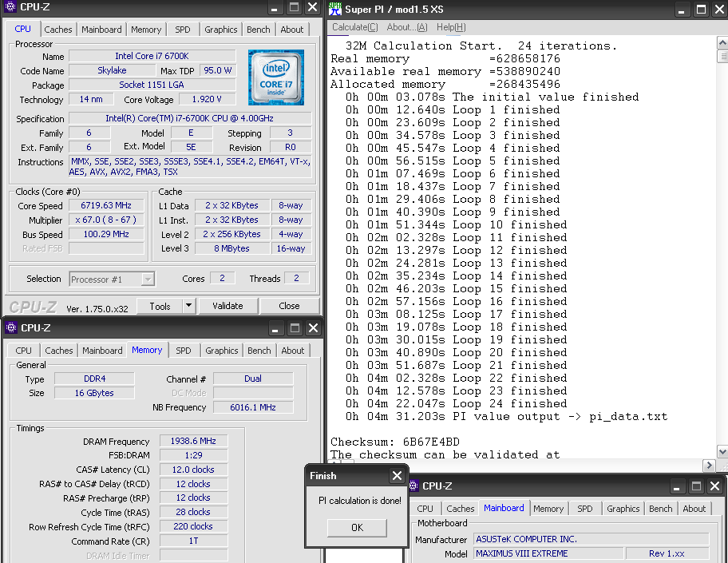
Task: Switch to Caches tab in top CPU-Z window
Action: point(58,30)
